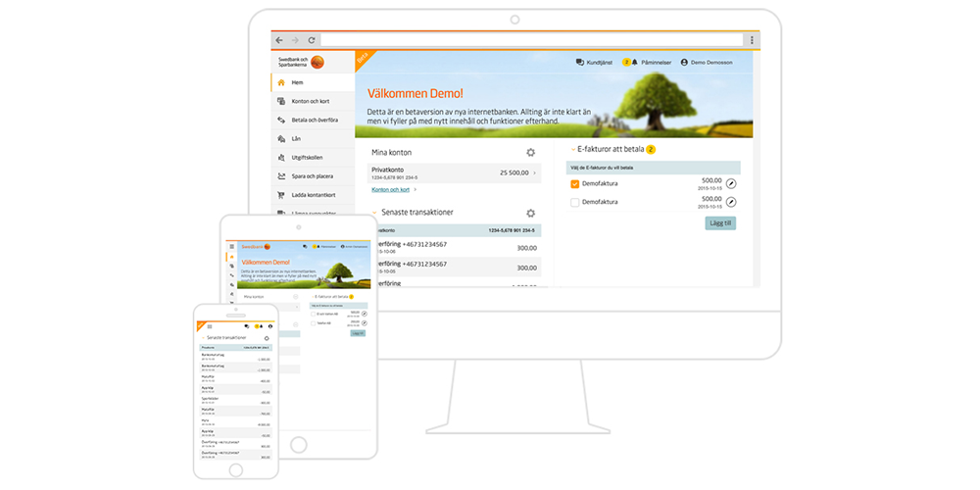Click the Lägg till button on desktop
The image size is (980, 490).
click(720, 223)
